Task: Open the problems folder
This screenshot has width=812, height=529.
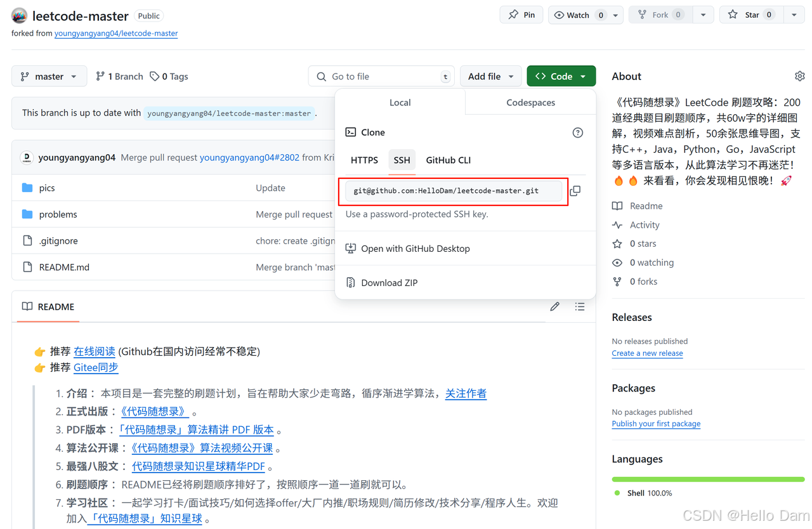Action: tap(58, 214)
